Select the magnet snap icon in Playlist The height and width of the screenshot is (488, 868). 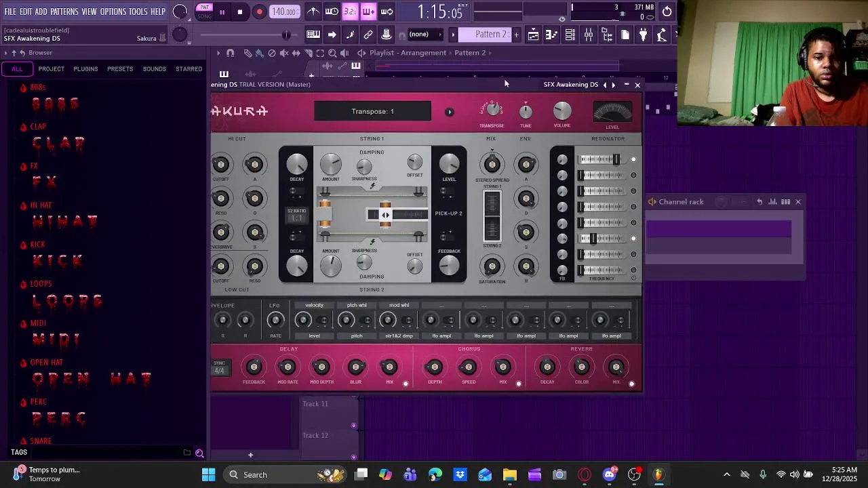(230, 53)
